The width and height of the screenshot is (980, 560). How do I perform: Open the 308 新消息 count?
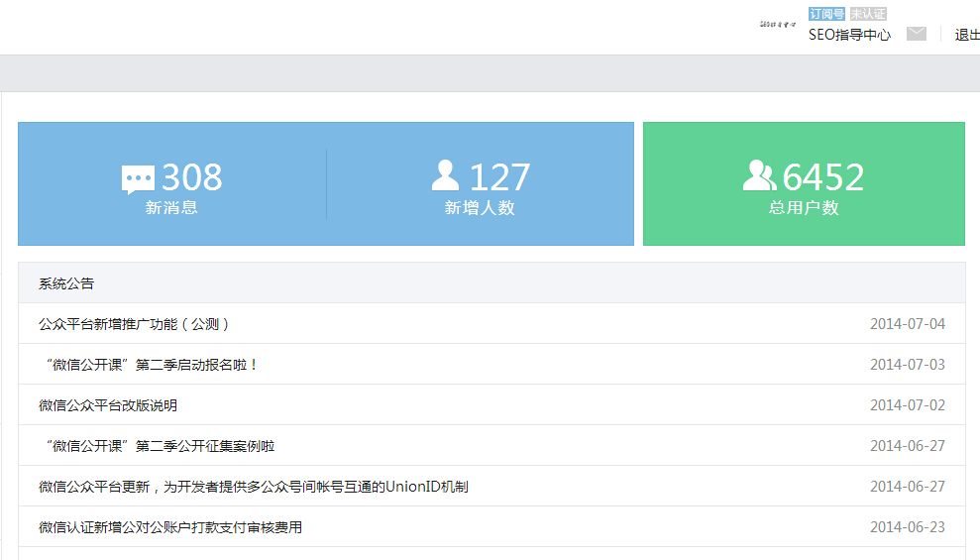point(191,178)
